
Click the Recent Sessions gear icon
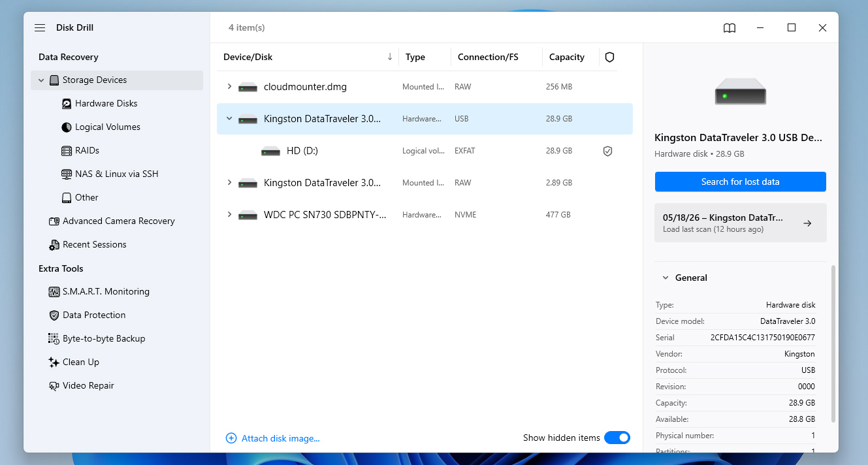tap(54, 245)
